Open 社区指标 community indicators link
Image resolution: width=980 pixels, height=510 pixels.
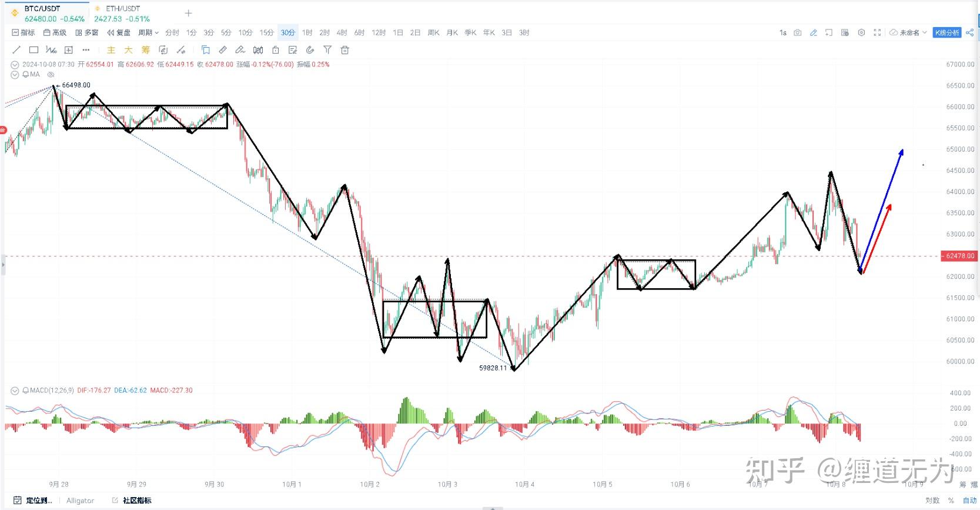(x=132, y=501)
